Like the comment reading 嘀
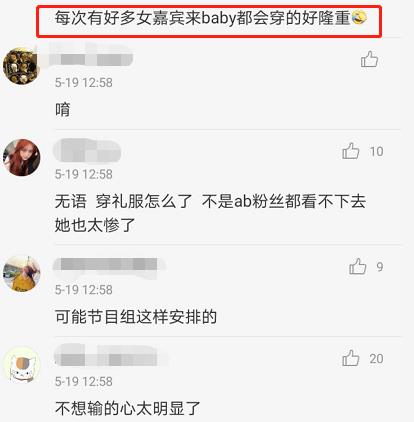414x422 pixels. point(369,59)
